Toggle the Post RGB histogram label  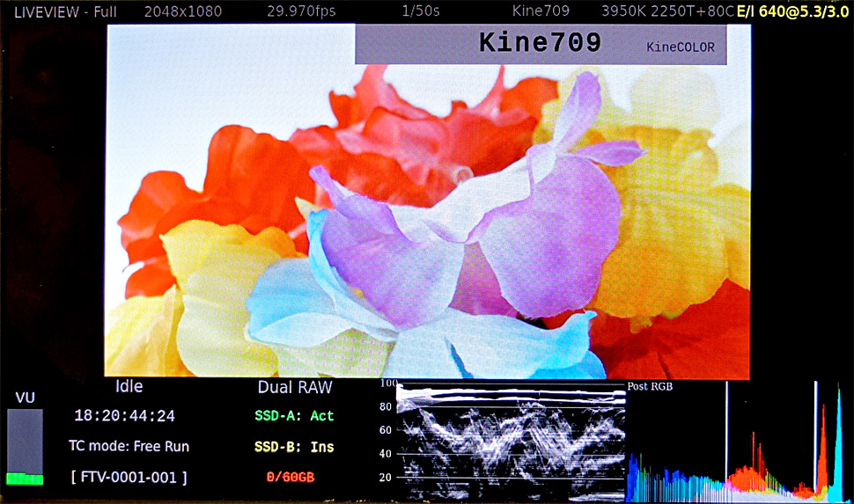650,387
